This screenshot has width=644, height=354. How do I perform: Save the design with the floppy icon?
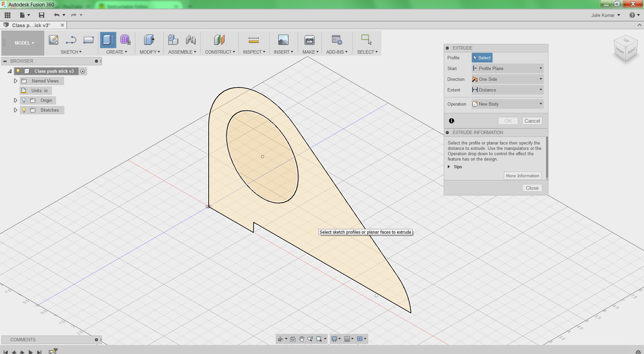click(42, 15)
